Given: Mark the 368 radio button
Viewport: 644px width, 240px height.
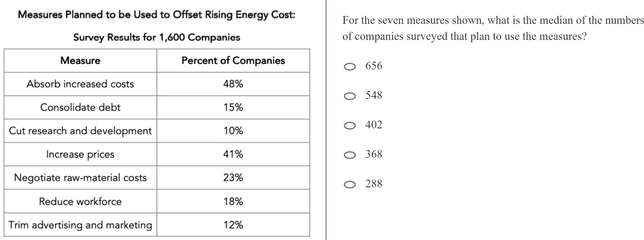Looking at the screenshot, I should 350,155.
